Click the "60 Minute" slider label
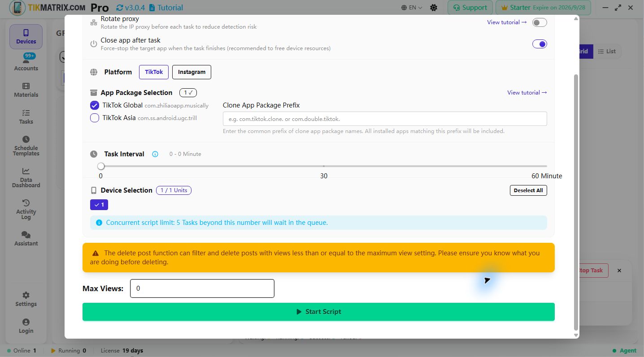Viewport: 644px width, 357px height. click(547, 176)
